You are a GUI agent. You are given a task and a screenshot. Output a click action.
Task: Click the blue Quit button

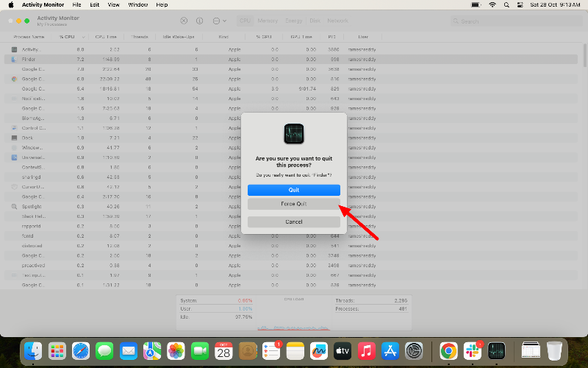pyautogui.click(x=293, y=190)
